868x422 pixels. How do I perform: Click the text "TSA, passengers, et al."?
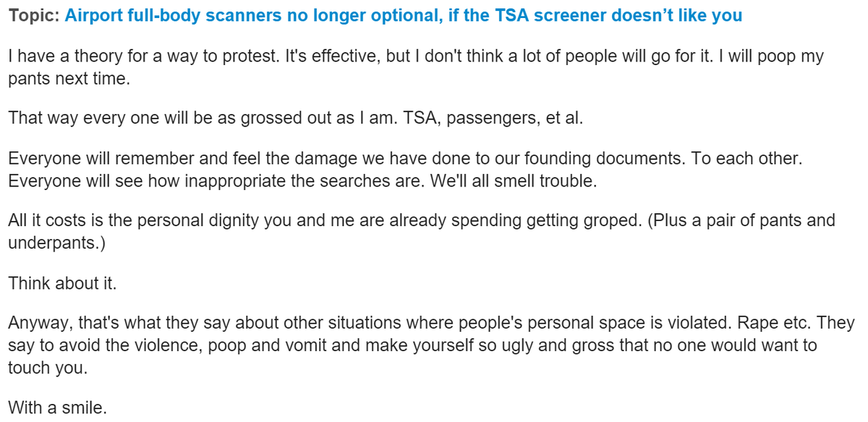pos(484,118)
